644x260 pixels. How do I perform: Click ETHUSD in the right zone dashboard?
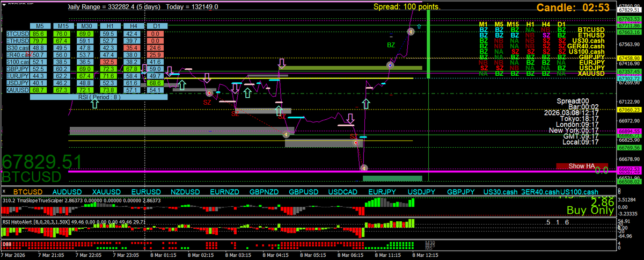(590, 35)
